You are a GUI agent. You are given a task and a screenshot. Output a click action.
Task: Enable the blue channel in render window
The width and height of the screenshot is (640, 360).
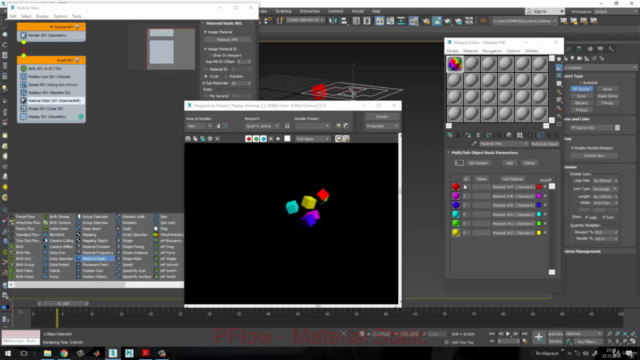(x=263, y=139)
